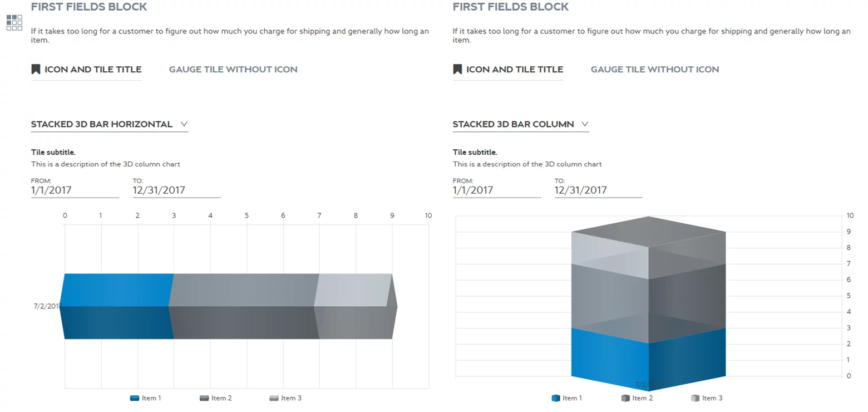Click the blue Item 1 horizontal bar segment

tap(116, 306)
